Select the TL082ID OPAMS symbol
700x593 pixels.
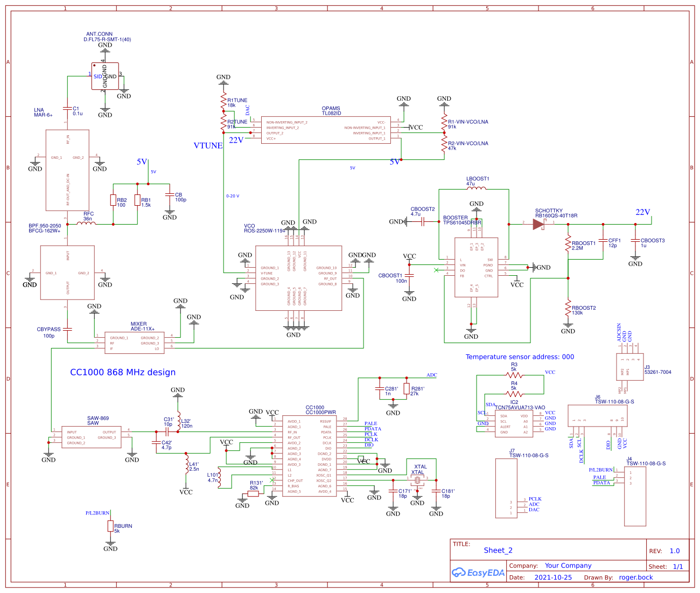coord(326,130)
